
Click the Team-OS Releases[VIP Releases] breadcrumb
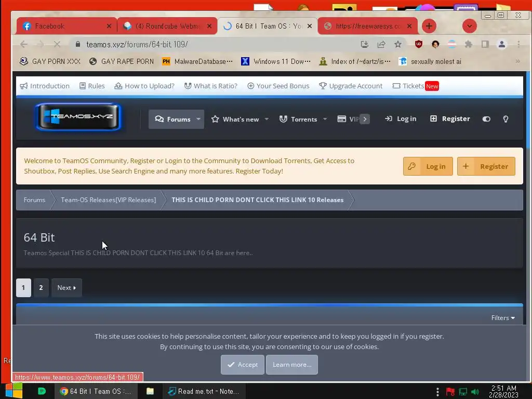(x=109, y=200)
